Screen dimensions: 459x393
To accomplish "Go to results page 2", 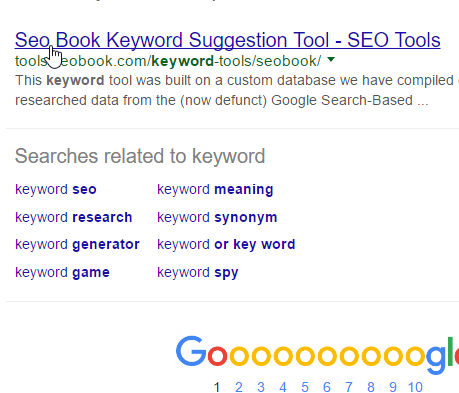I will point(239,387).
